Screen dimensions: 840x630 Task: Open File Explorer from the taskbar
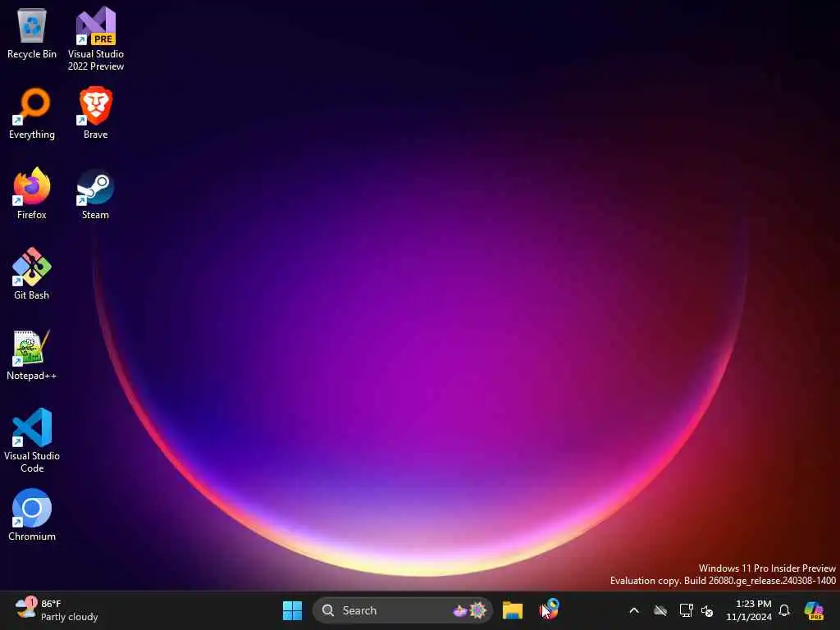[x=513, y=610]
